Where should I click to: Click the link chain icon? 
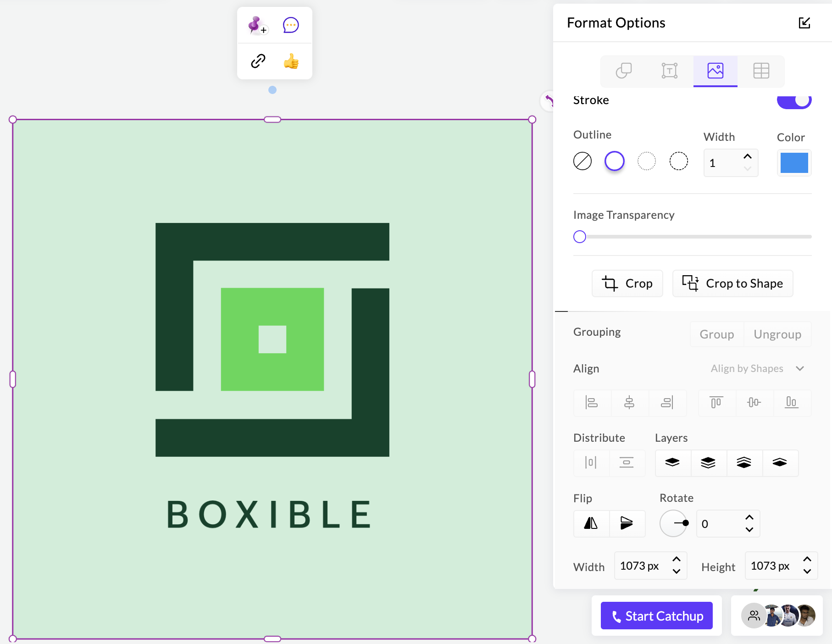pos(258,61)
